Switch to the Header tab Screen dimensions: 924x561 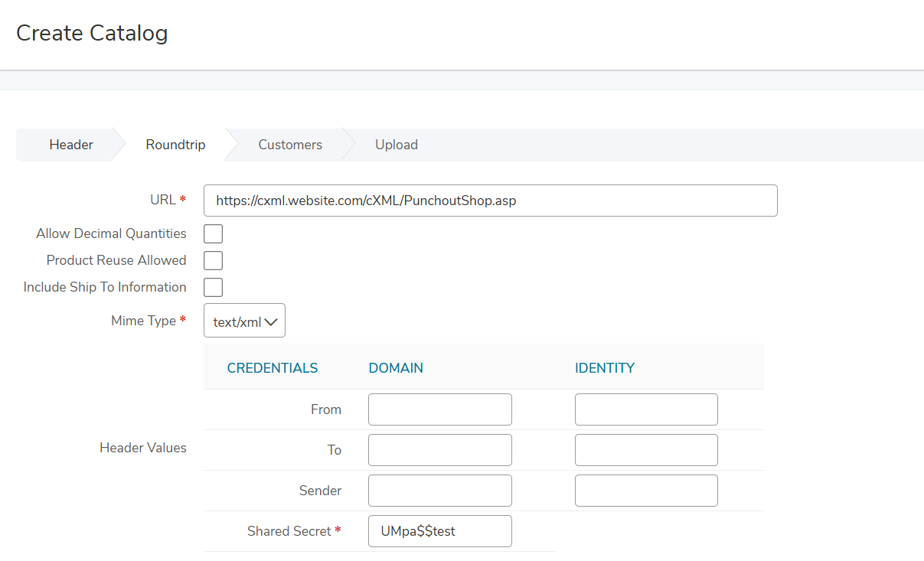click(x=71, y=145)
